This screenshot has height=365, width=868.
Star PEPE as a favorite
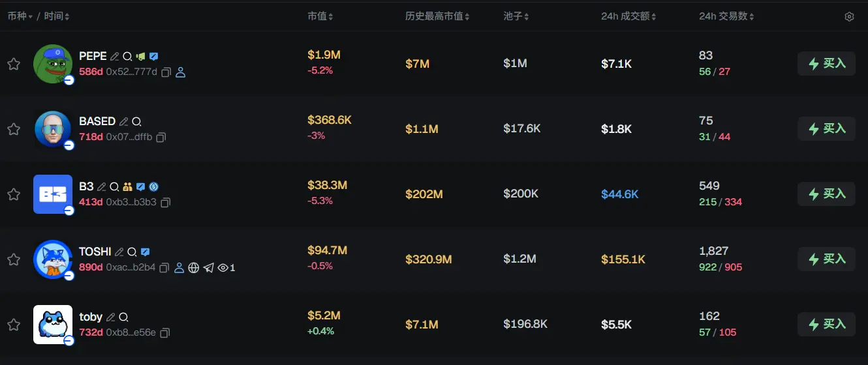(x=14, y=64)
